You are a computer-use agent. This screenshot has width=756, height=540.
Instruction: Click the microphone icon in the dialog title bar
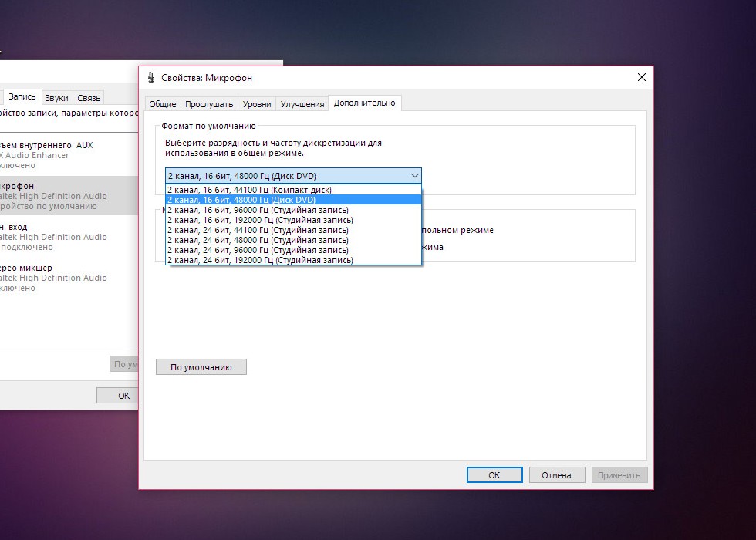(x=151, y=77)
